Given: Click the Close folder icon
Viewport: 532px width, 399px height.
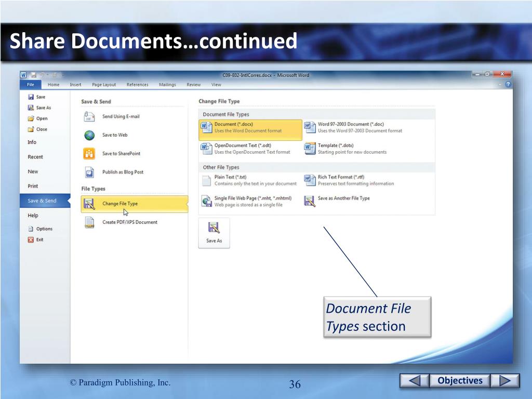Looking at the screenshot, I should pyautogui.click(x=31, y=129).
